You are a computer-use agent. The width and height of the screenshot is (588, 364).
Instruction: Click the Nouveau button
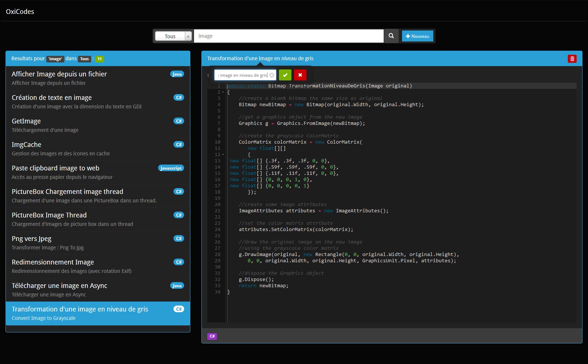pos(417,36)
